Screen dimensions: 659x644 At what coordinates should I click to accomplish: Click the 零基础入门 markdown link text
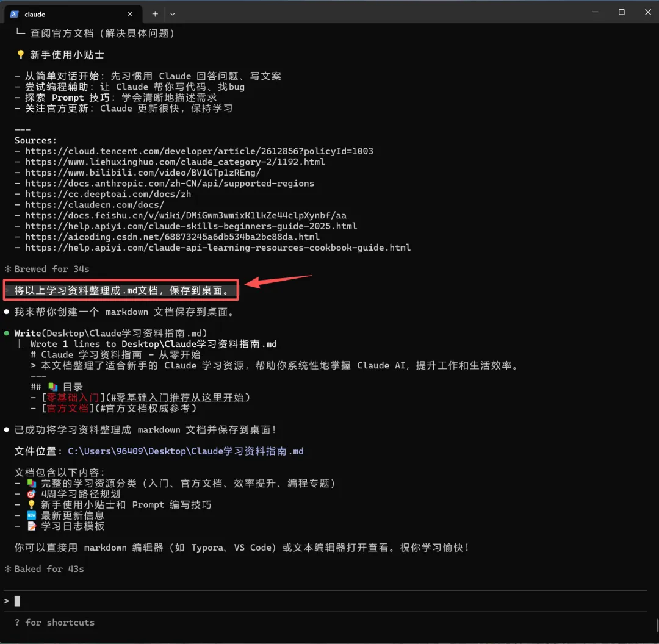(72, 398)
